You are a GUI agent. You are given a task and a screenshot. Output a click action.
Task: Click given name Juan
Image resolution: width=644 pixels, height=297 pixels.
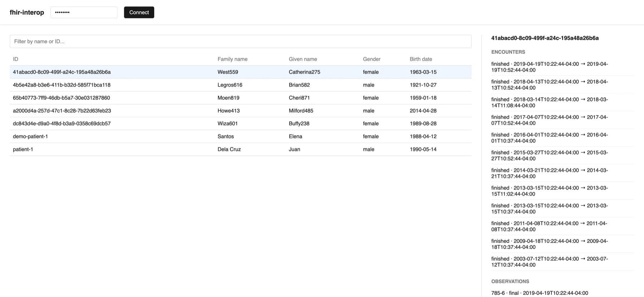pos(294,149)
